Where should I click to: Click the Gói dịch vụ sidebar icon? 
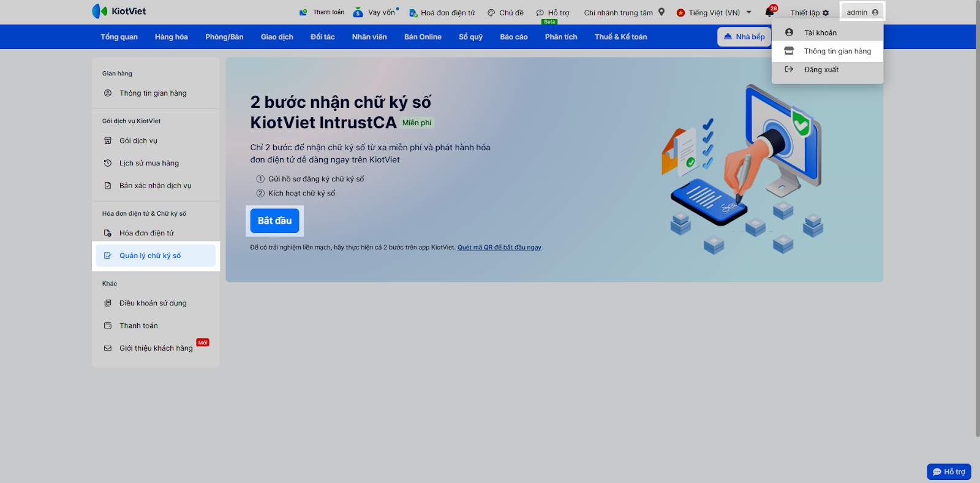[x=108, y=140]
